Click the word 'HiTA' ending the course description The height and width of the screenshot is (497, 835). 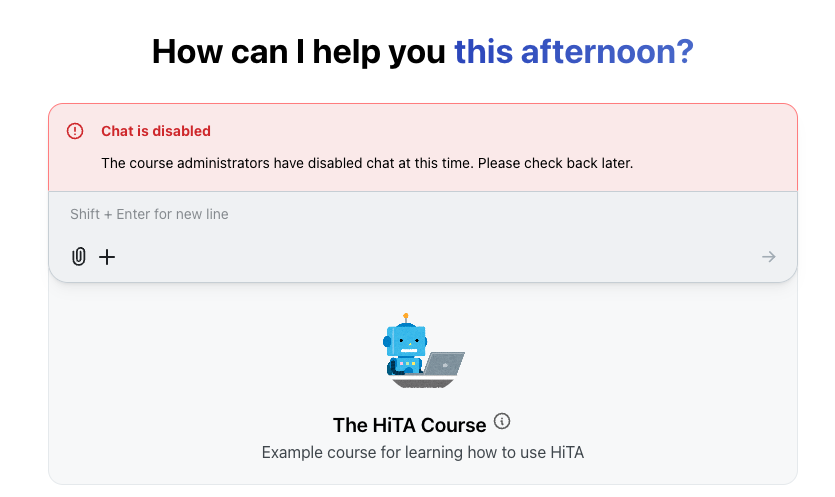pyautogui.click(x=567, y=452)
